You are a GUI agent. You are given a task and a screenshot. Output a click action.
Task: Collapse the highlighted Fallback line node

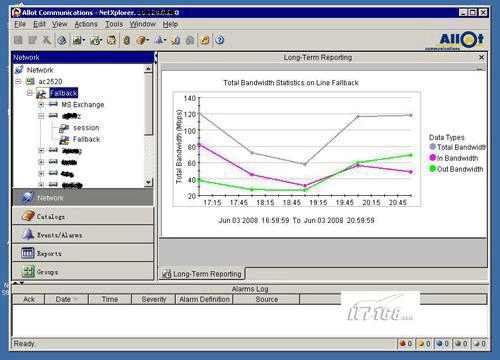coord(30,93)
